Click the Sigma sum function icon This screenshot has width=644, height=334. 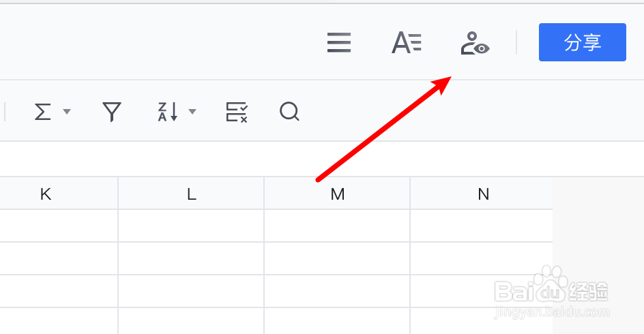coord(43,112)
